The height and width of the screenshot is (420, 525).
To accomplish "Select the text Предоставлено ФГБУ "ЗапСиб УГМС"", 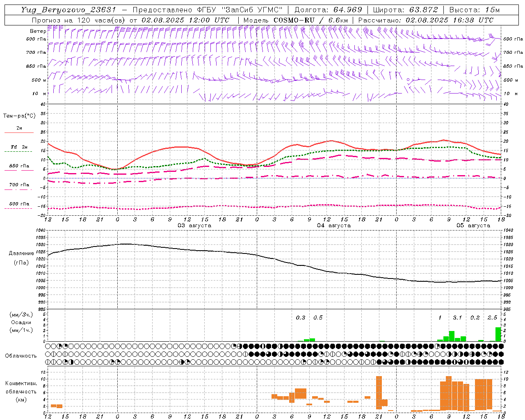I will point(208,10).
